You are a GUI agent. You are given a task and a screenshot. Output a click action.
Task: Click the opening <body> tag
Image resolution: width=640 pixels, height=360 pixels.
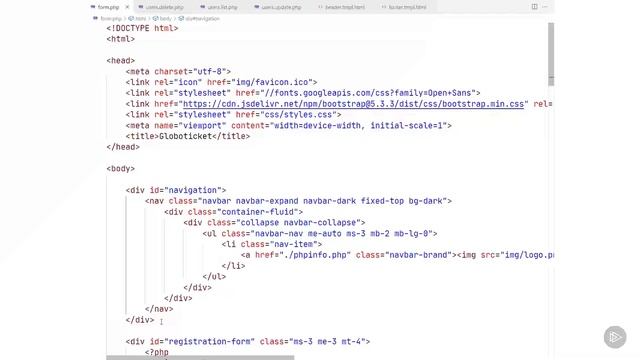click(120, 169)
